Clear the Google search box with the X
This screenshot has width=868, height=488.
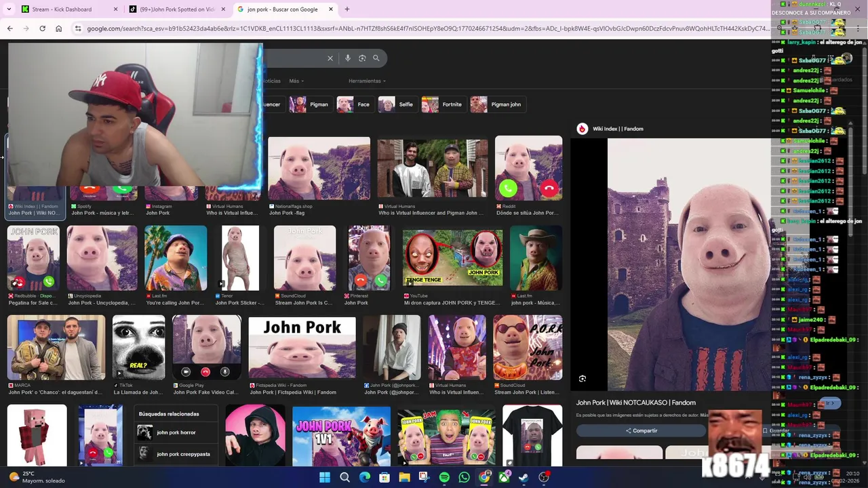pyautogui.click(x=330, y=58)
